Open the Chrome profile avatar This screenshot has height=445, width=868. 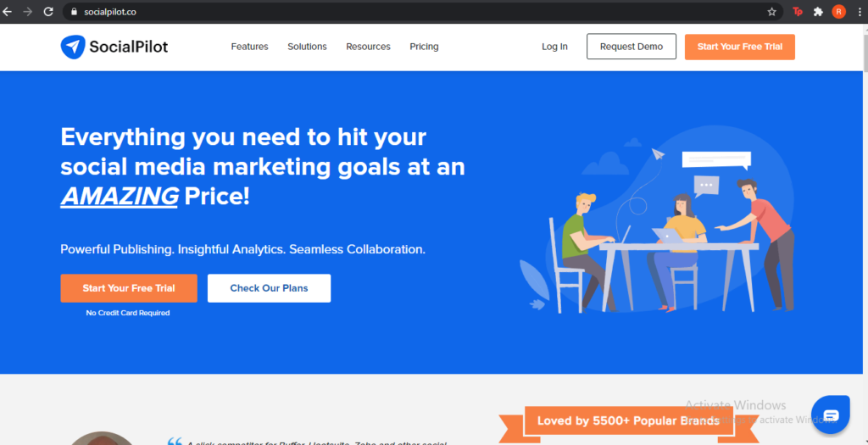point(838,12)
